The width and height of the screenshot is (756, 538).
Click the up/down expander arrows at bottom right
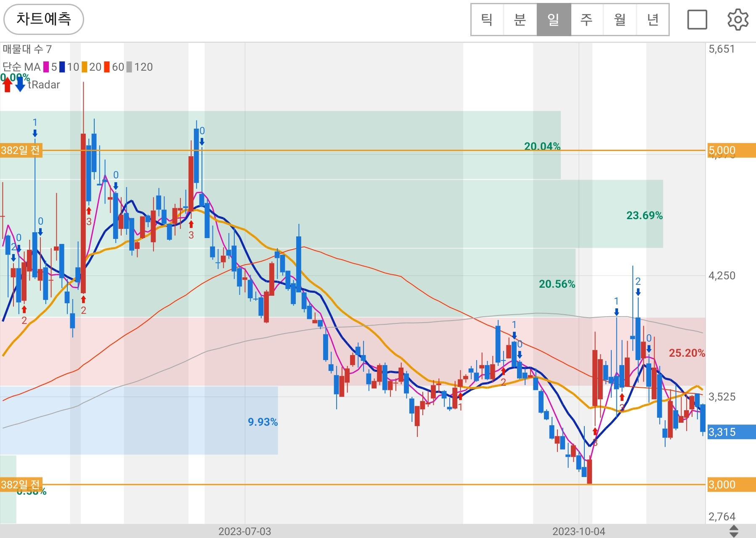click(x=734, y=531)
